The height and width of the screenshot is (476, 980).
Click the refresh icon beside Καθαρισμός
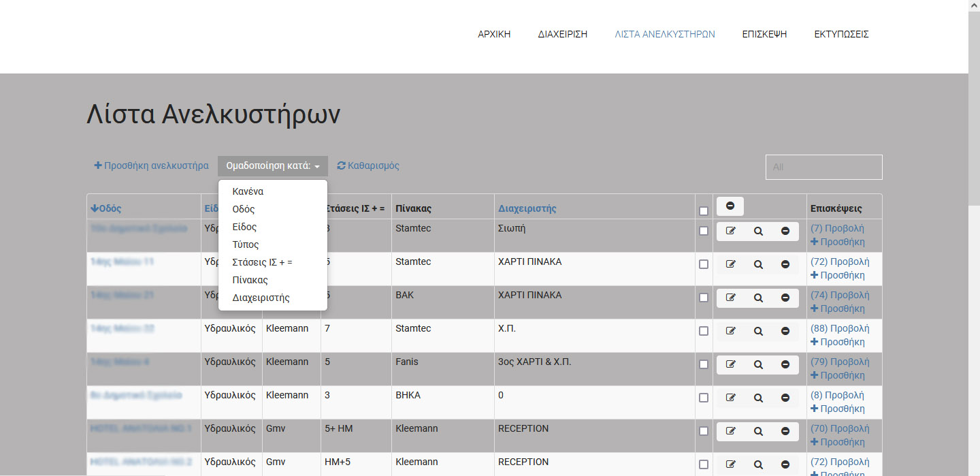[x=342, y=165]
